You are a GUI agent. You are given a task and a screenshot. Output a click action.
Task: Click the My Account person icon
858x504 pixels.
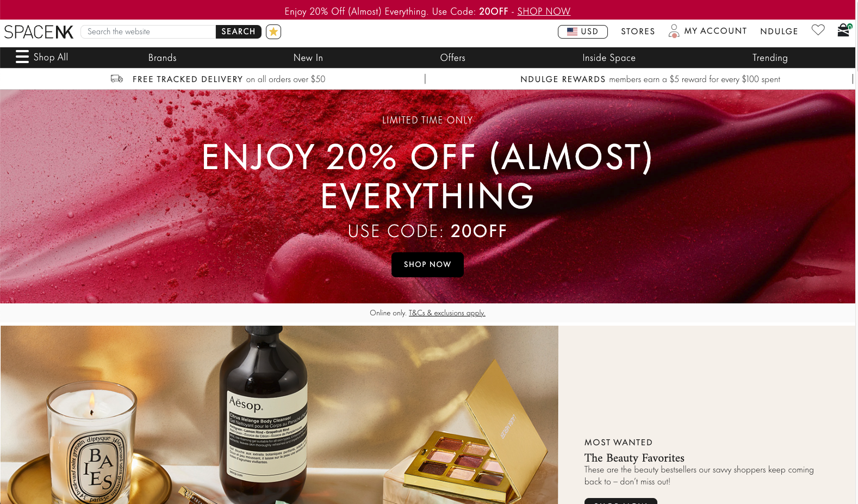(x=674, y=31)
